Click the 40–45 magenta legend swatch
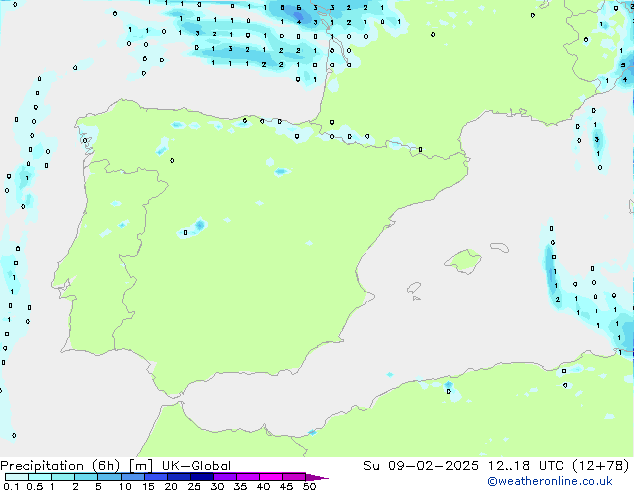 271,477
